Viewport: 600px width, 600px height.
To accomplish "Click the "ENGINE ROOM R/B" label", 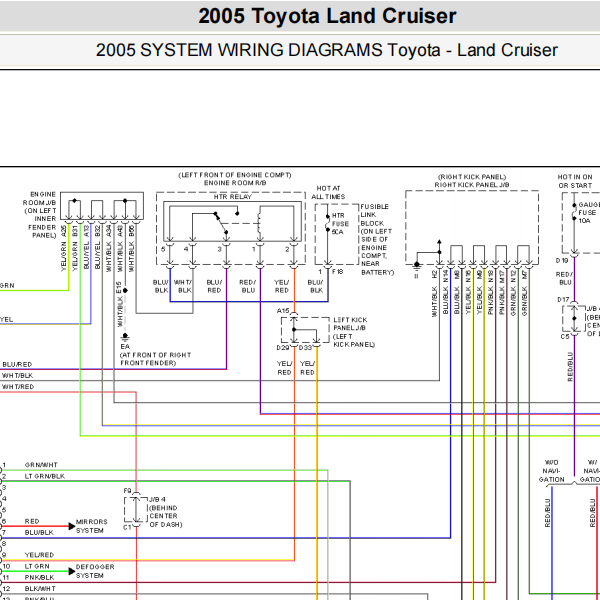I will tap(235, 183).
